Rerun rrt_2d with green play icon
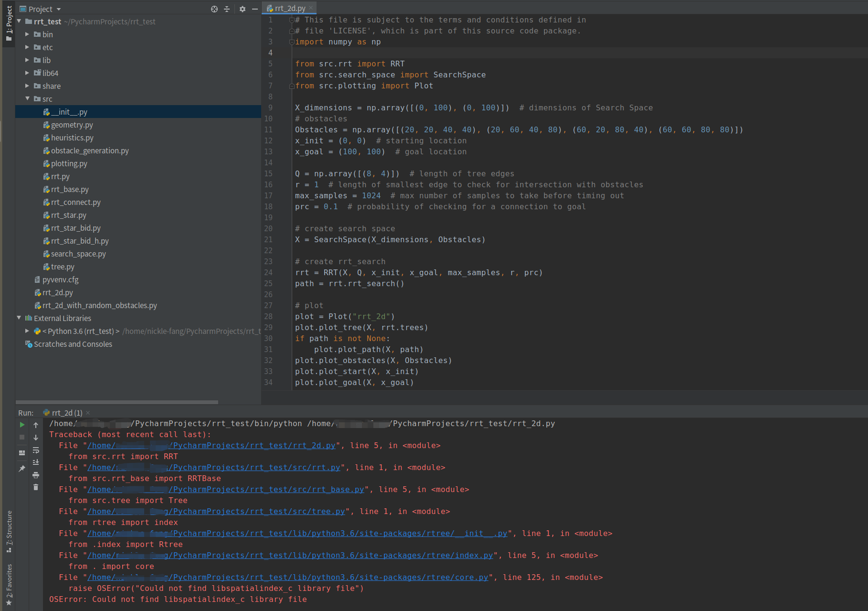The width and height of the screenshot is (868, 611). [22, 425]
